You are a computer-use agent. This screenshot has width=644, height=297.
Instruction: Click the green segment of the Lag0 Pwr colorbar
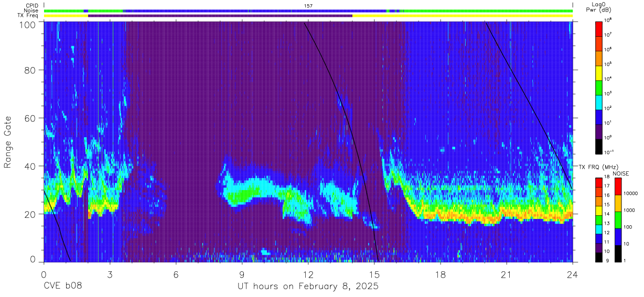(599, 87)
